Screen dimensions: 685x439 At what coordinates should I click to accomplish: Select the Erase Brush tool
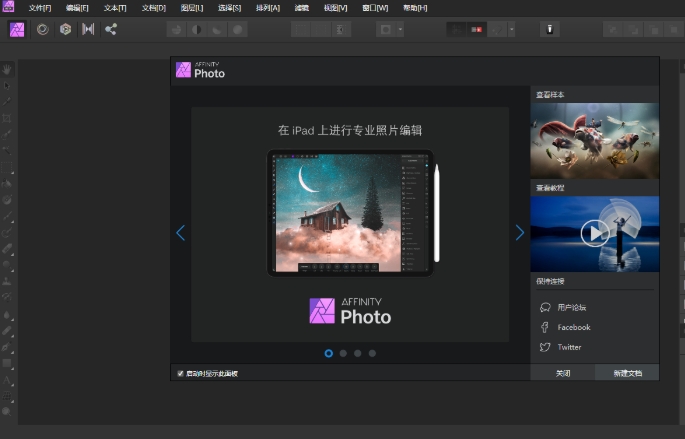click(x=7, y=249)
